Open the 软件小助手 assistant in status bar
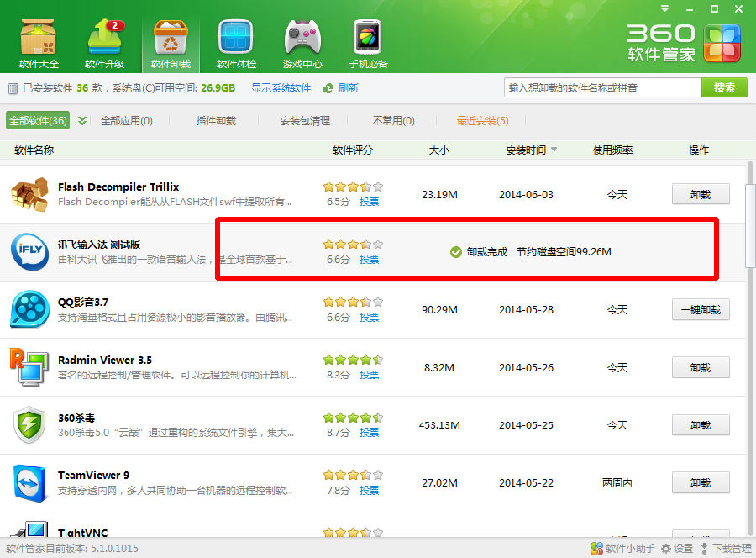 click(622, 549)
